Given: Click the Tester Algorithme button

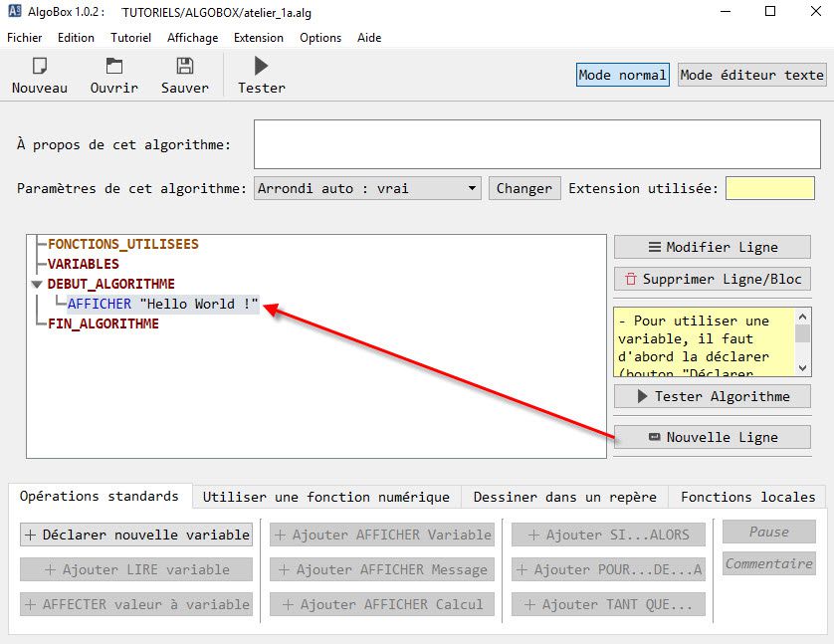Looking at the screenshot, I should point(713,396).
